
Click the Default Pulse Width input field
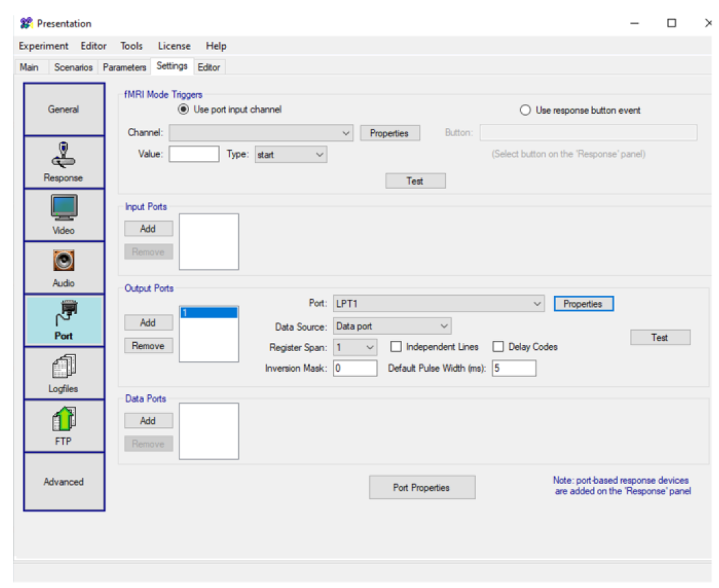514,368
